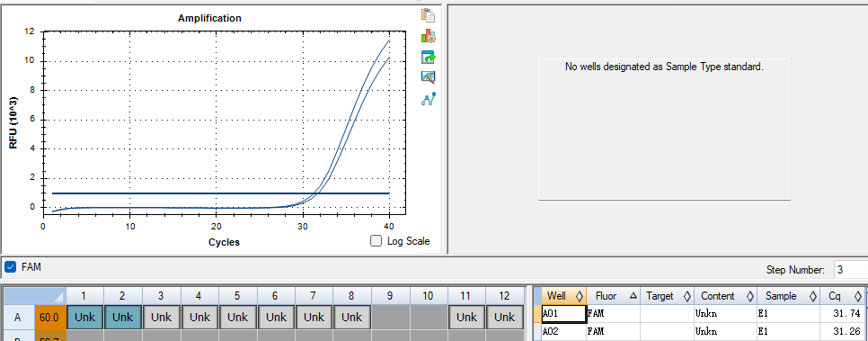The height and width of the screenshot is (341, 868).
Task: Click the horizontal threshold line in chart
Action: point(220,193)
